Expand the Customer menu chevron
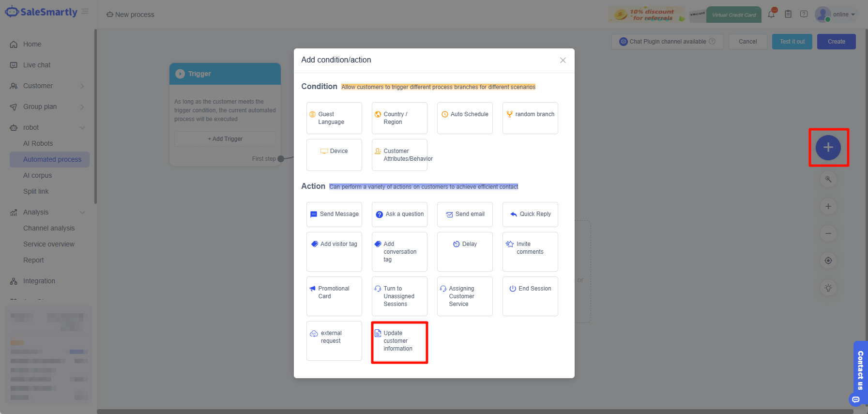 (82, 86)
